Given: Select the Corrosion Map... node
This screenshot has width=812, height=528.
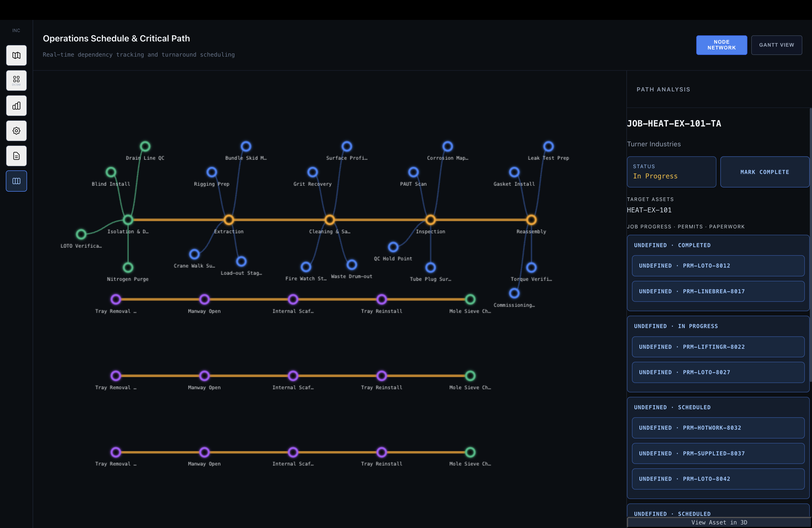Looking at the screenshot, I should [x=448, y=146].
